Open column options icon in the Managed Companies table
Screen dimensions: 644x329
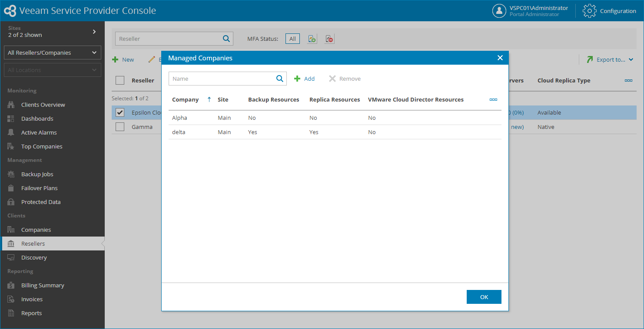(493, 99)
